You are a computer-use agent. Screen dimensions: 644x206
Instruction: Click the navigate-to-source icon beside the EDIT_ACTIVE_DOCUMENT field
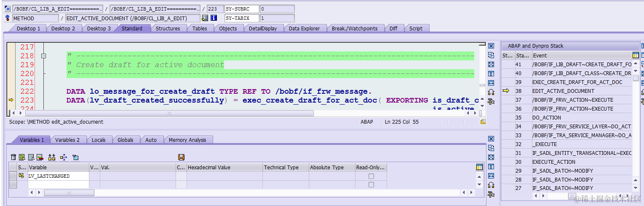205,18
